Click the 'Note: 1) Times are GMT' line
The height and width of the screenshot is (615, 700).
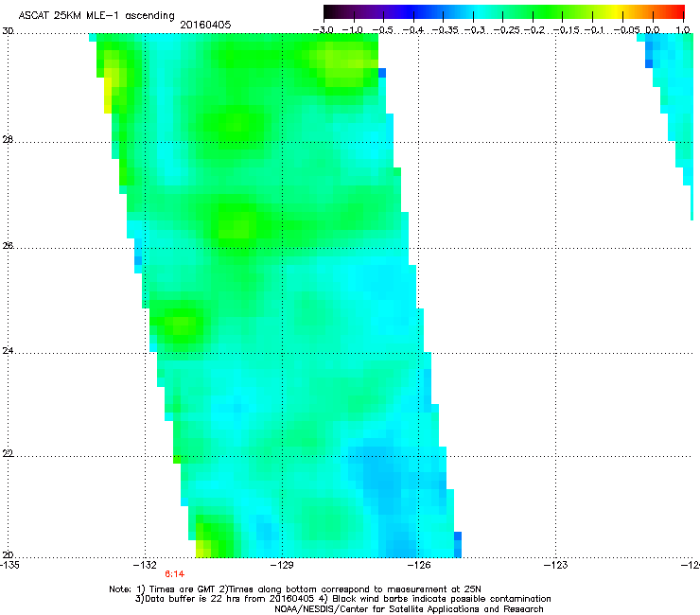[294, 589]
